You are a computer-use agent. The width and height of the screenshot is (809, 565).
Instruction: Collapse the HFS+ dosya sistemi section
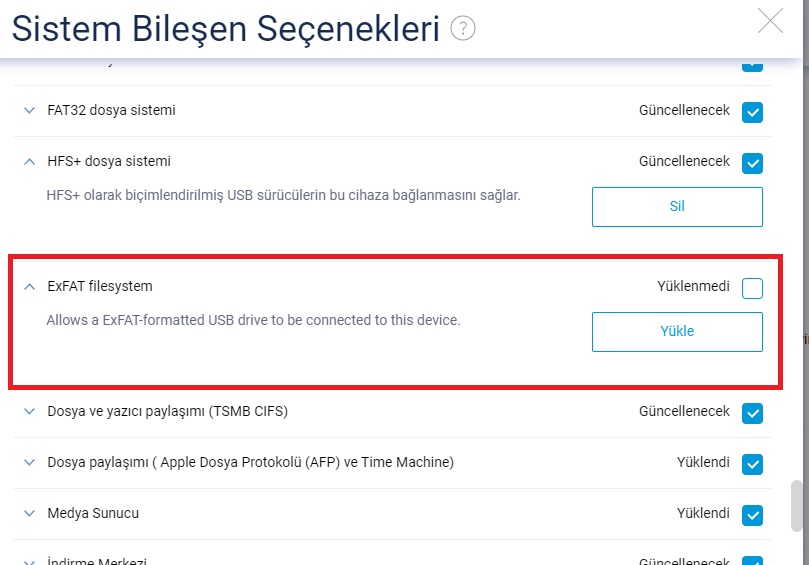[29, 162]
